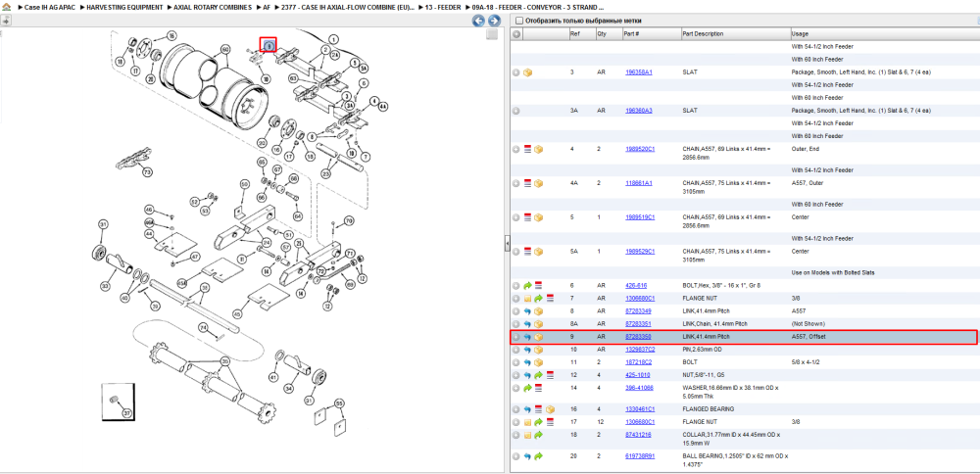Click the small square button at diagram top-right
This screenshot has width=980, height=474.
pos(492,34)
